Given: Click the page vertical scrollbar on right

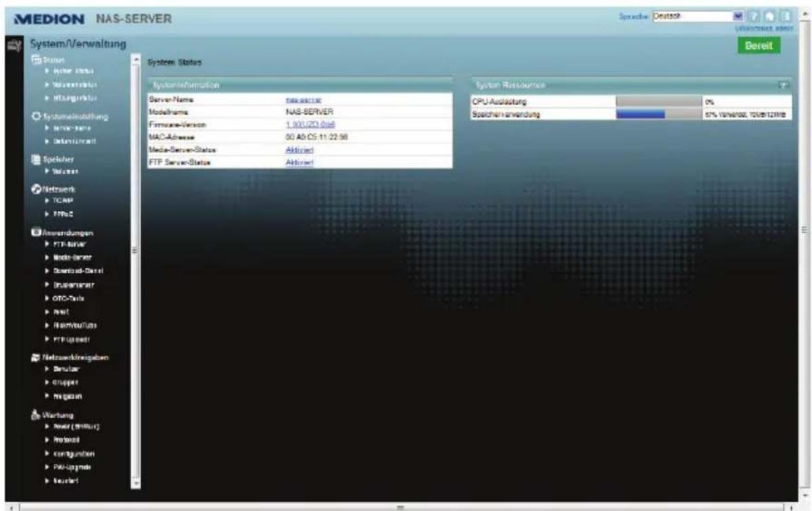Looking at the screenshot, I should click(x=805, y=255).
